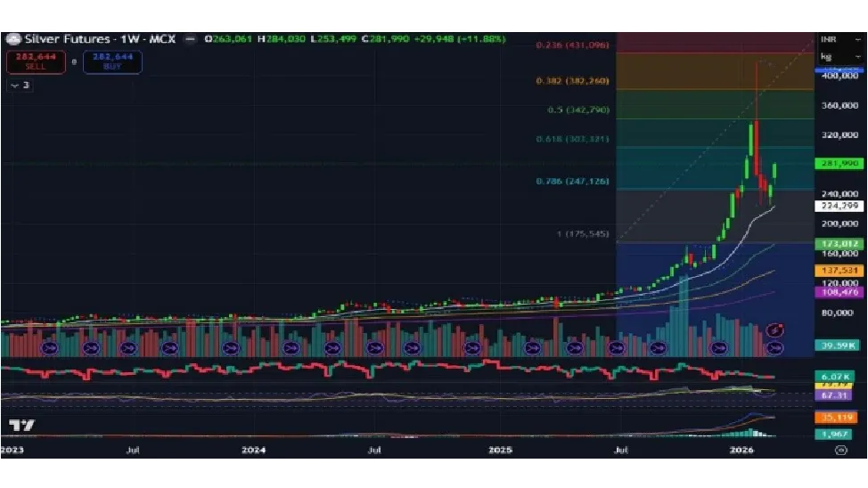Click the 2026 label on time axis
Image resolution: width=868 pixels, height=488 pixels.
coord(741,450)
